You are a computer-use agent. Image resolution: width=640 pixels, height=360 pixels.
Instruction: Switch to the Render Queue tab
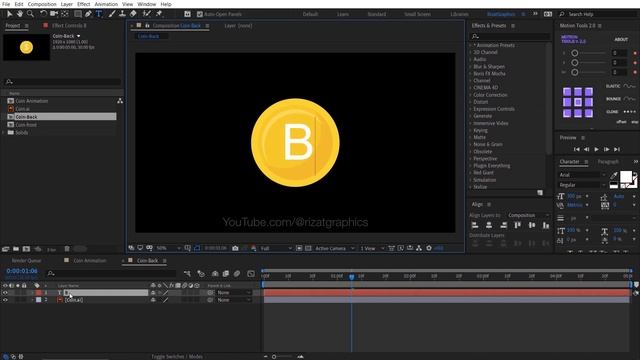[x=26, y=260]
